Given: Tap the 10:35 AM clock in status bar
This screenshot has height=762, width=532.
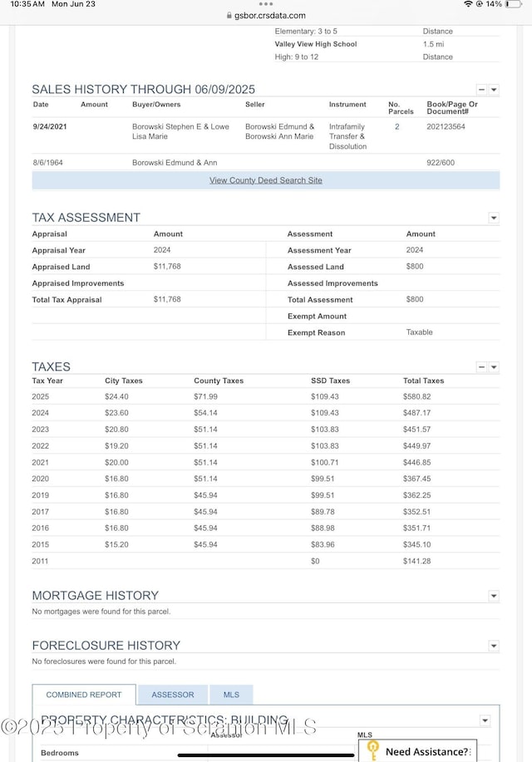Looking at the screenshot, I should [x=27, y=4].
